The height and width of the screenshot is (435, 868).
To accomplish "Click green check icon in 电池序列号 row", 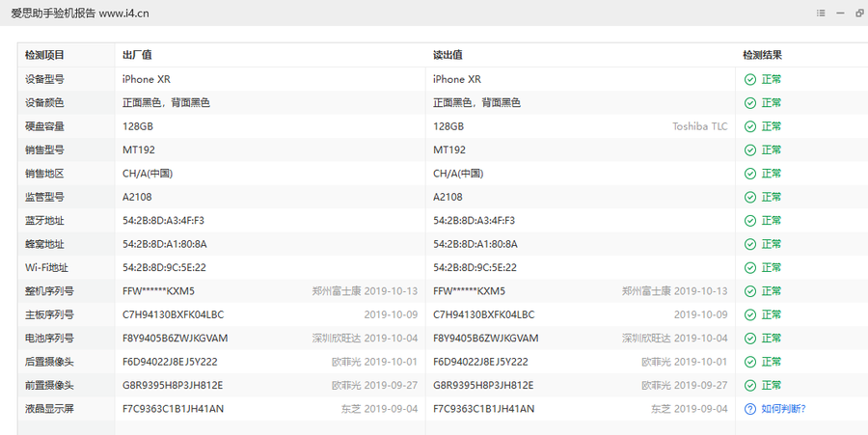I will pos(750,339).
